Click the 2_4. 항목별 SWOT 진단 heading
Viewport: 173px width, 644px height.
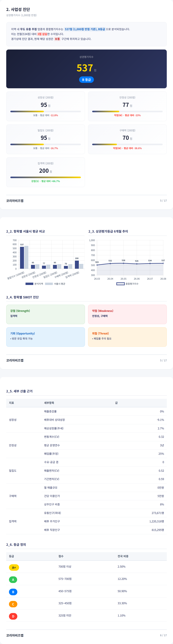click(x=23, y=297)
